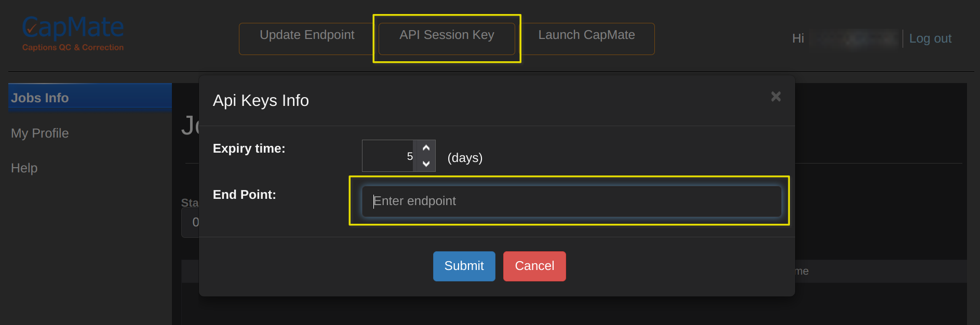The width and height of the screenshot is (980, 325).
Task: Click the End Point label
Action: coord(244,195)
